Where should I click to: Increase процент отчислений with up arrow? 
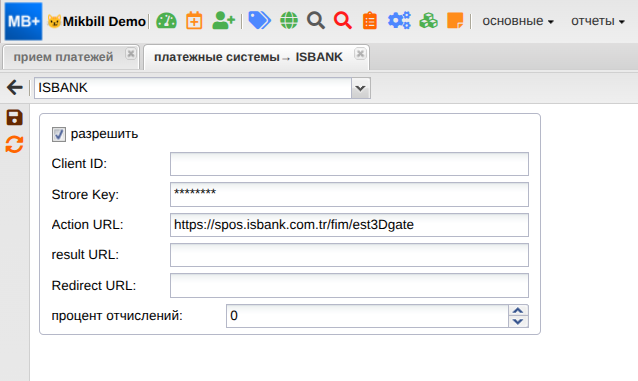click(x=518, y=311)
